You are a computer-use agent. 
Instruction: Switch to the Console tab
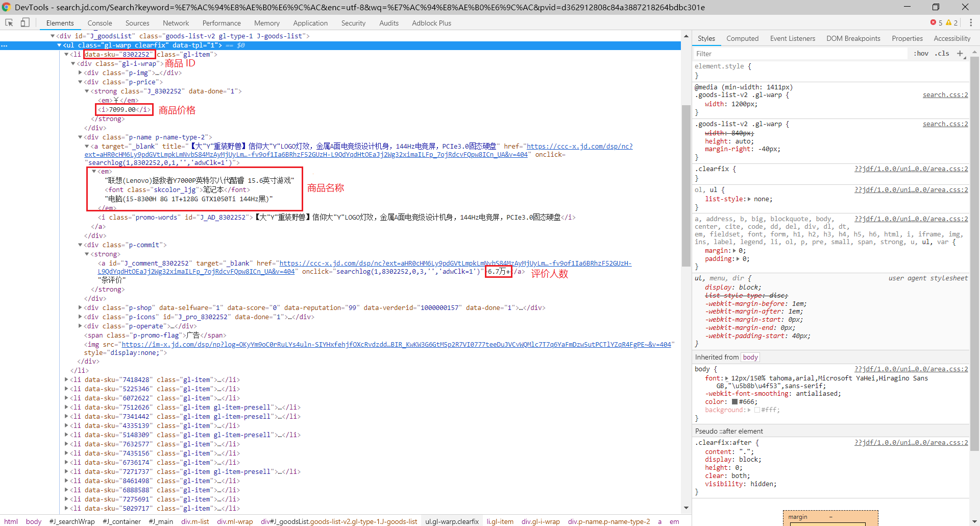pos(100,23)
